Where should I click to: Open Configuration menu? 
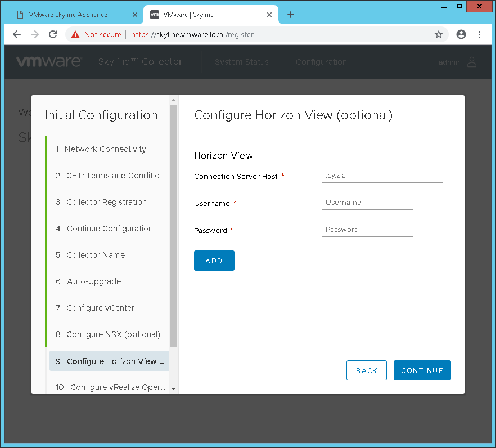click(x=321, y=62)
